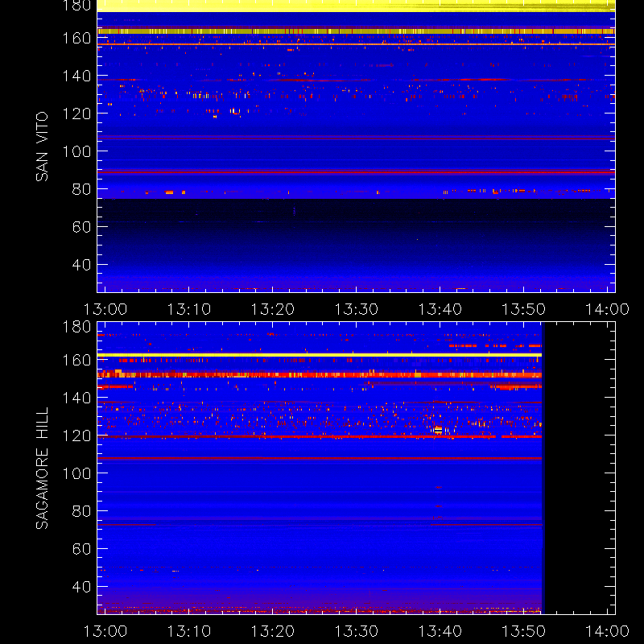Click 13:00 under the Sagamore Hill plot

coord(105,631)
